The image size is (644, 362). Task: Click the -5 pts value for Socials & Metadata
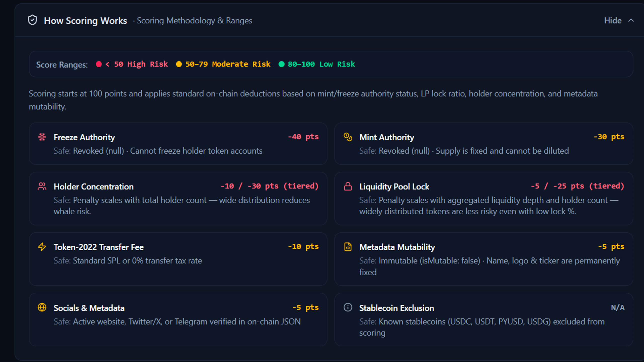(x=305, y=307)
